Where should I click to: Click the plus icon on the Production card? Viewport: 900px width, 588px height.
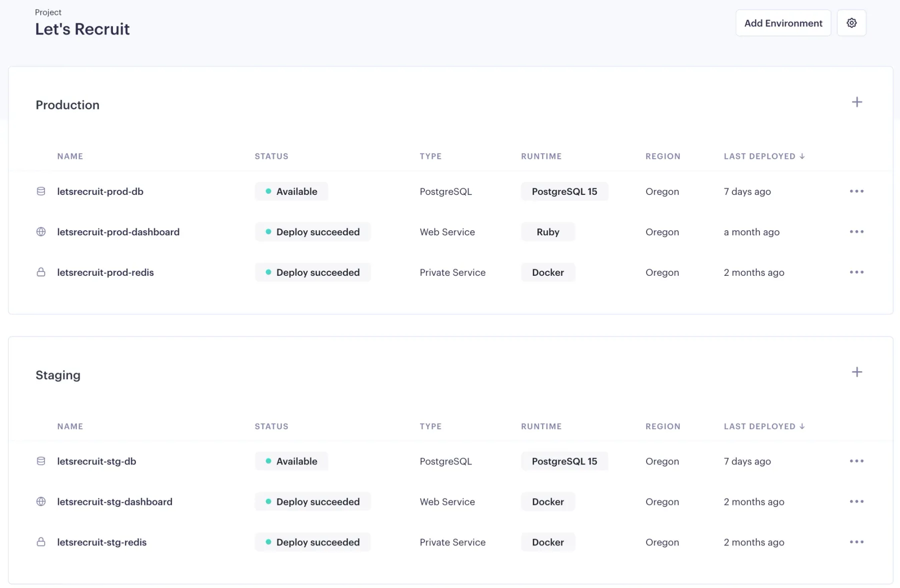857,102
